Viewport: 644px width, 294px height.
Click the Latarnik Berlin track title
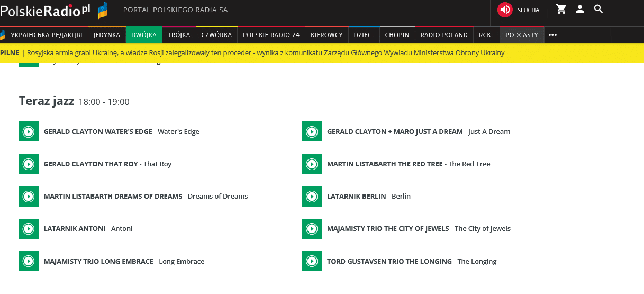(x=369, y=196)
